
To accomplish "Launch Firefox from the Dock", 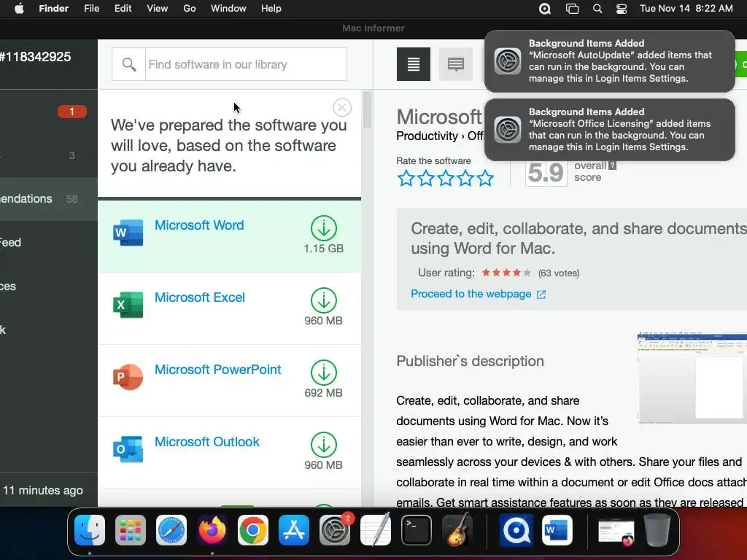I will click(x=212, y=530).
